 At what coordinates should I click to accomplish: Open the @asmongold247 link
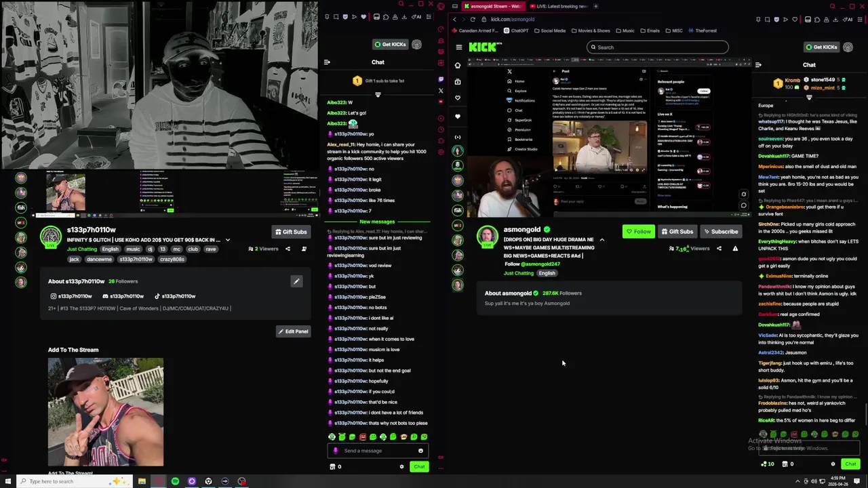pyautogui.click(x=540, y=264)
